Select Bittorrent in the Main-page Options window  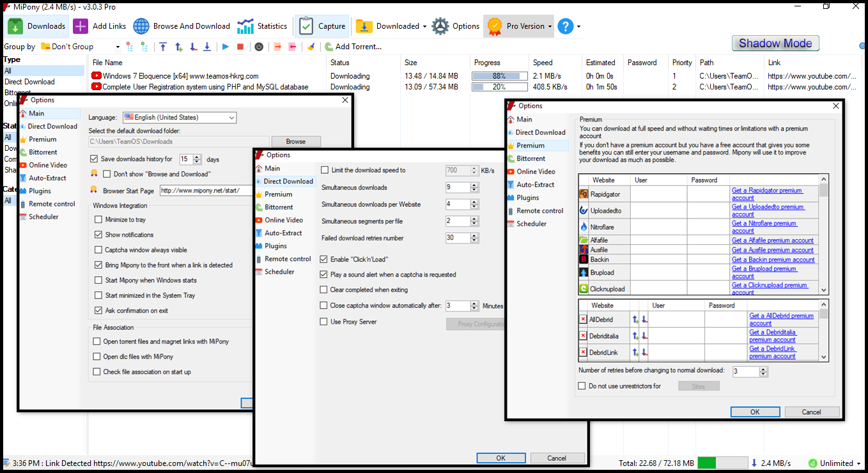(x=43, y=152)
